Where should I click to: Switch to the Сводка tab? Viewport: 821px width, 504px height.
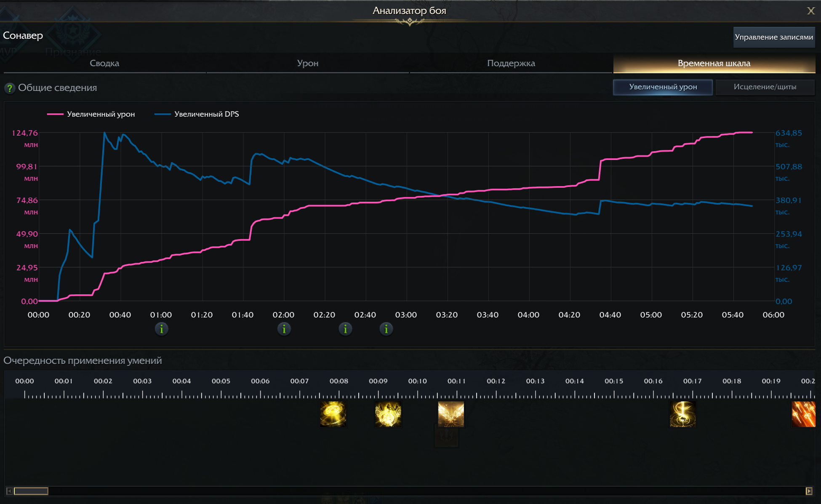104,63
